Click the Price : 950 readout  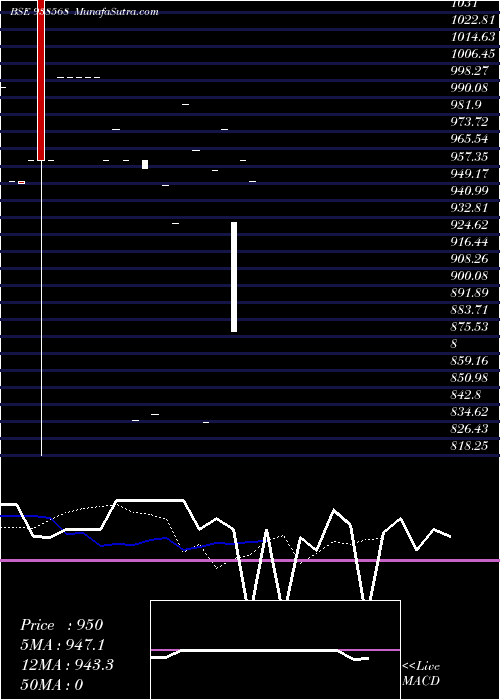62,625
